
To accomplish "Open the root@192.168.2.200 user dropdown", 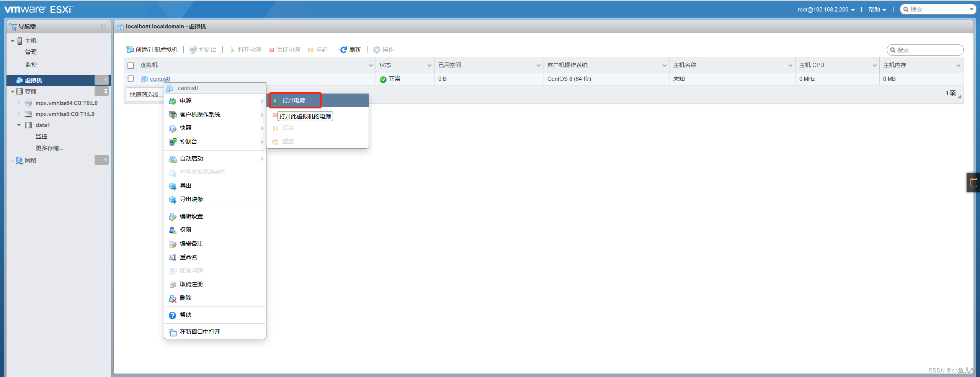I will (x=826, y=10).
